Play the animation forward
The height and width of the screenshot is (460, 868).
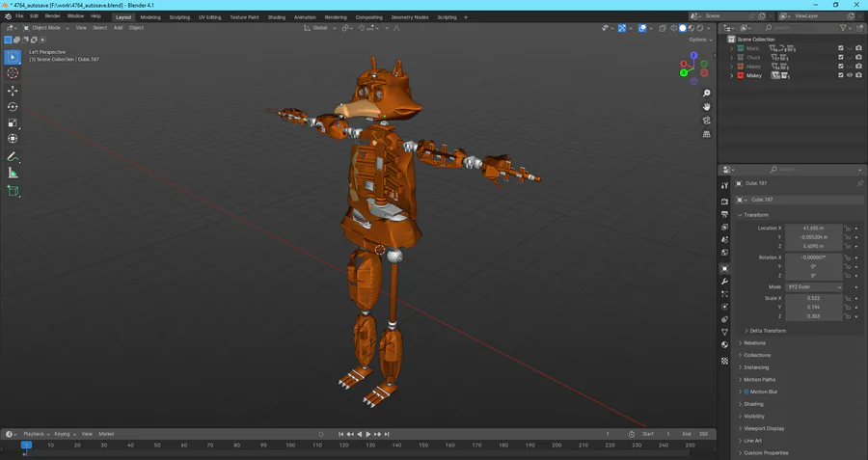368,434
